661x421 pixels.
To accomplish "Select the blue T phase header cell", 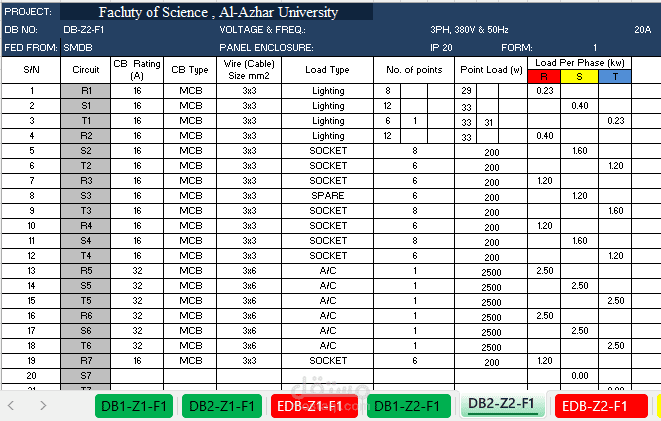I will [615, 77].
